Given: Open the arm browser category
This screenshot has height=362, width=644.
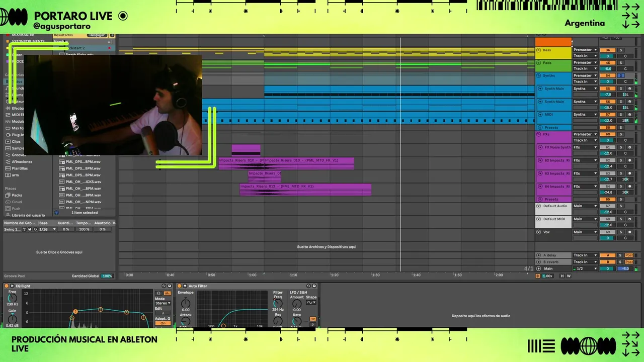Looking at the screenshot, I should click(x=12, y=175).
